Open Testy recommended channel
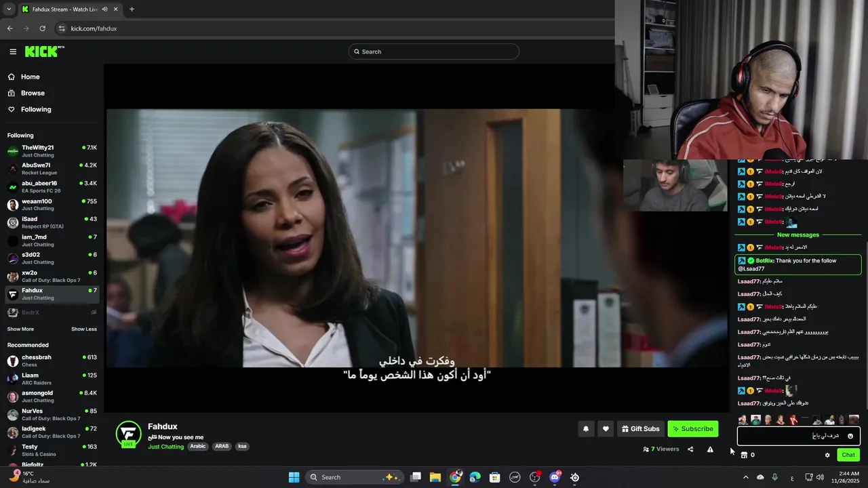This screenshot has height=488, width=868. pyautogui.click(x=52, y=450)
